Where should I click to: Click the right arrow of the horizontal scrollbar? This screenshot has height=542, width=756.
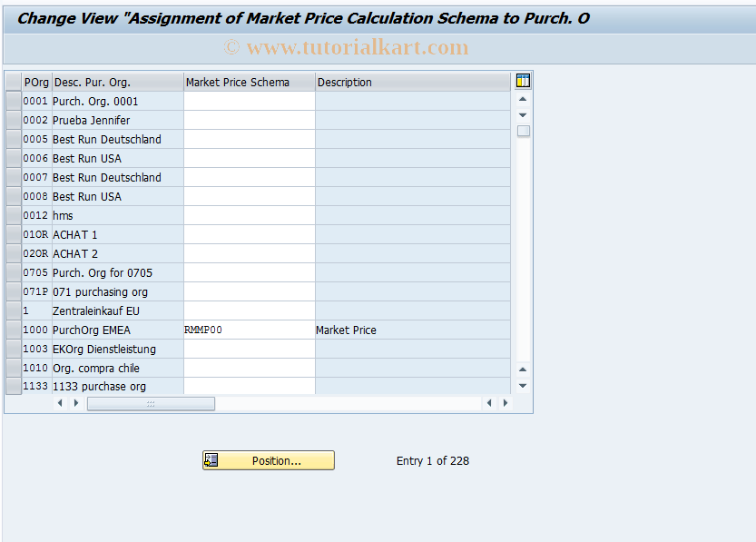tap(76, 403)
